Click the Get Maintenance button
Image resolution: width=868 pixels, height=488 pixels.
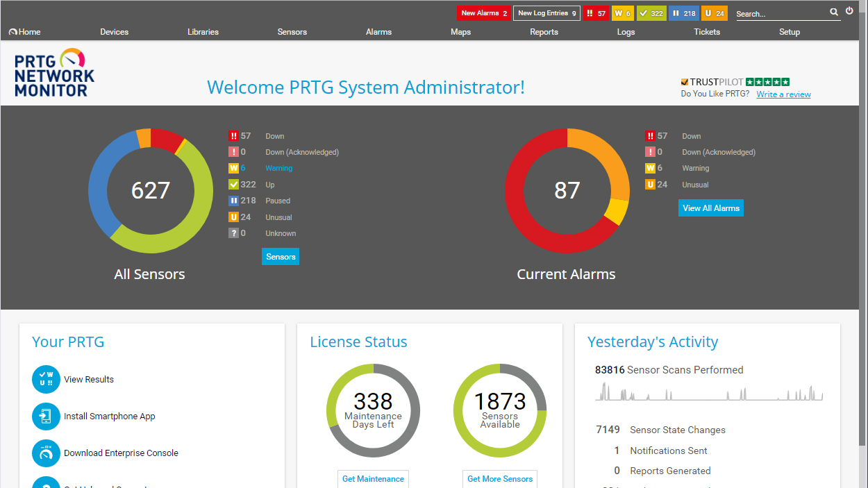(373, 479)
